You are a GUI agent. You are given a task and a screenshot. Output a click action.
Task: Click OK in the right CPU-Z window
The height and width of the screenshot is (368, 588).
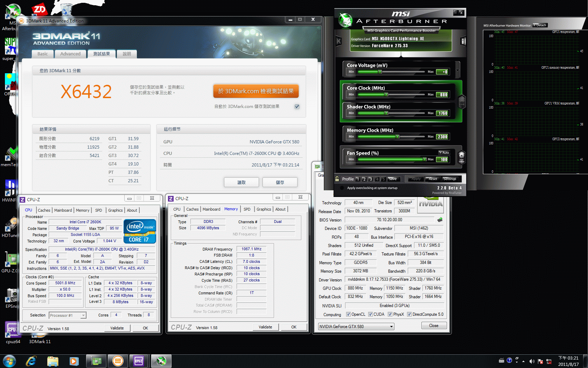coord(294,327)
